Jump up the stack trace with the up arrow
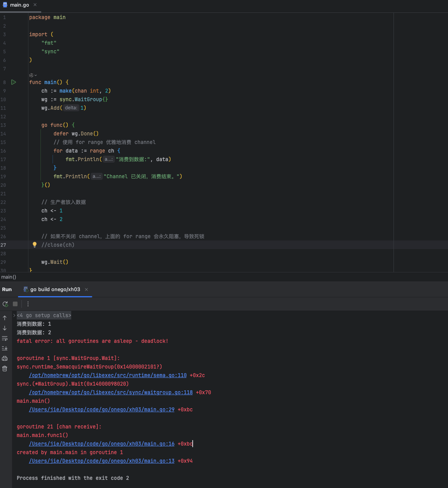This screenshot has width=448, height=488. pos(5,318)
